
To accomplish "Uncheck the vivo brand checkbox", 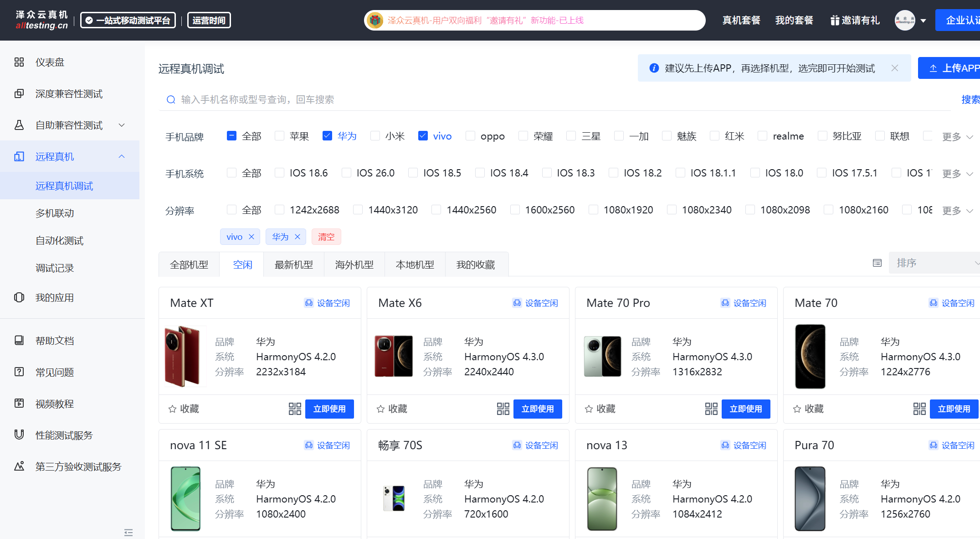I will 423,136.
